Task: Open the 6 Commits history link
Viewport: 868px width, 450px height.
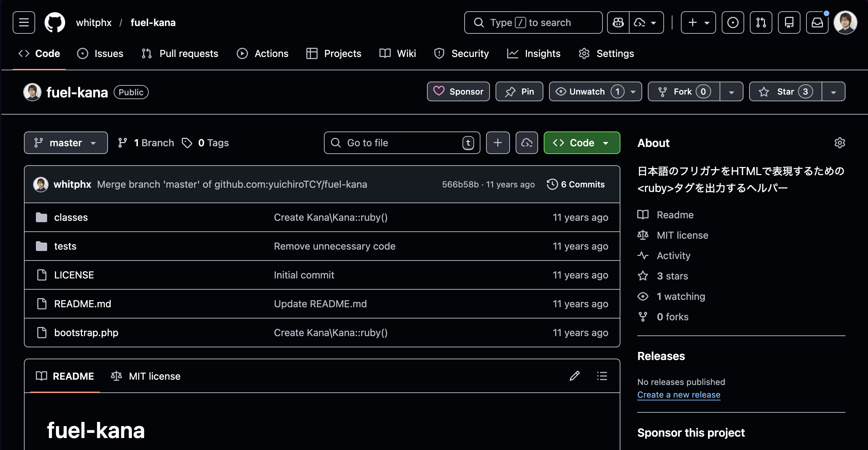Action: click(x=576, y=184)
